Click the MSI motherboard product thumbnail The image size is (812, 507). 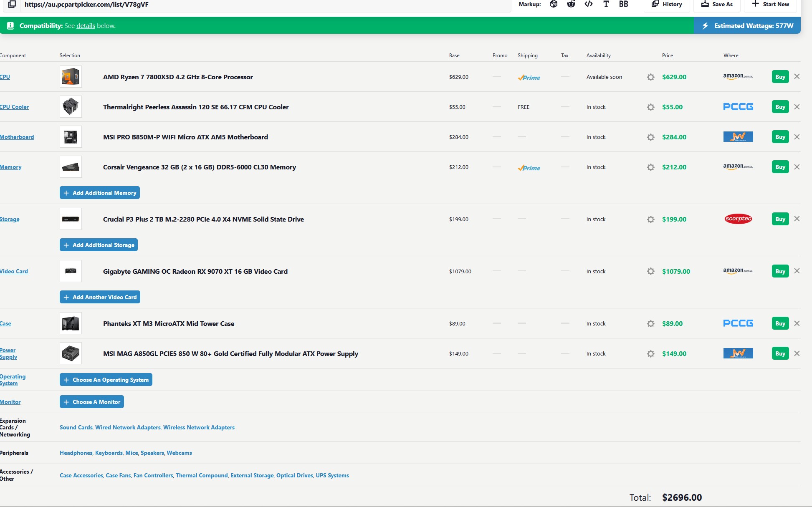coord(71,137)
